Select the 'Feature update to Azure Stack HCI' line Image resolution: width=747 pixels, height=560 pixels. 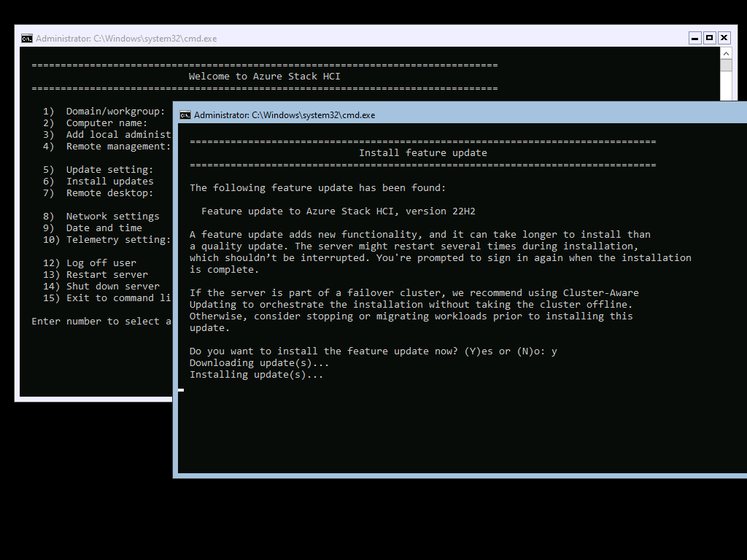tap(338, 211)
